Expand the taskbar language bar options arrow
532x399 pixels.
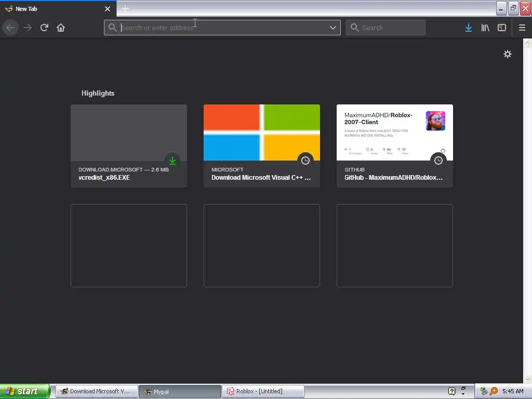(x=463, y=394)
